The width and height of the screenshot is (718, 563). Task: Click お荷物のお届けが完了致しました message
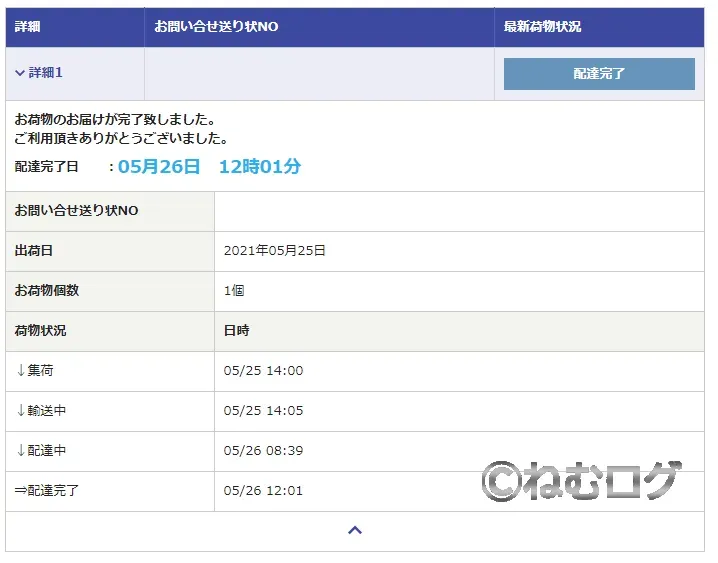tap(115, 120)
